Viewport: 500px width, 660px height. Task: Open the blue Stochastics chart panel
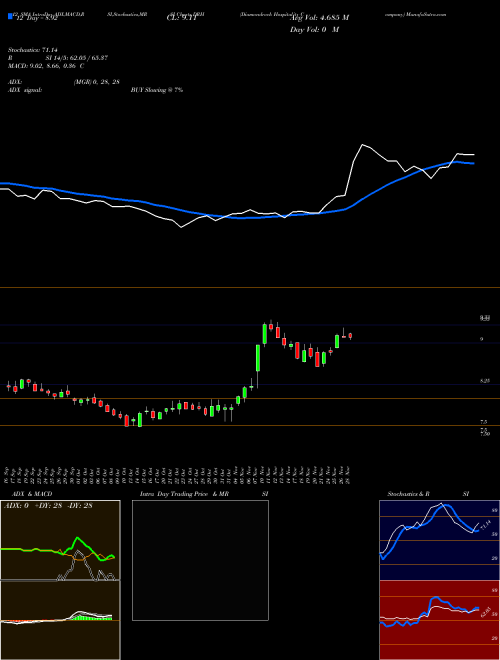tap(439, 540)
